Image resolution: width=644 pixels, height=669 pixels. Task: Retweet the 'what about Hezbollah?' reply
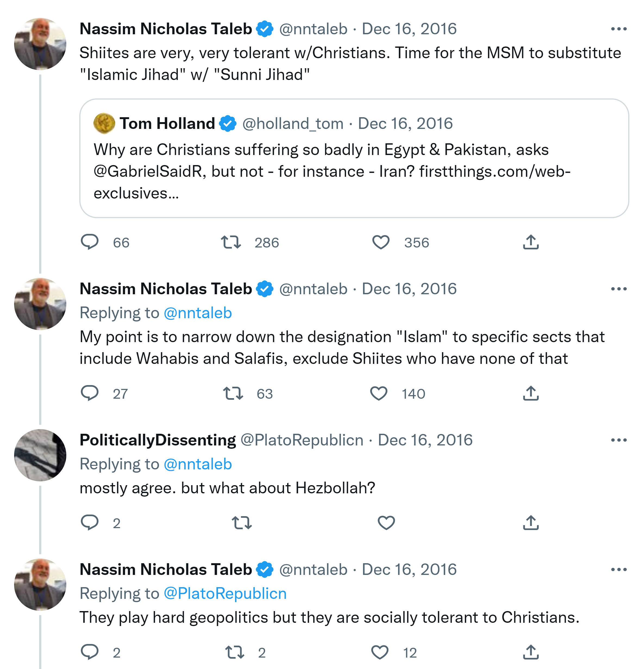[x=242, y=523]
